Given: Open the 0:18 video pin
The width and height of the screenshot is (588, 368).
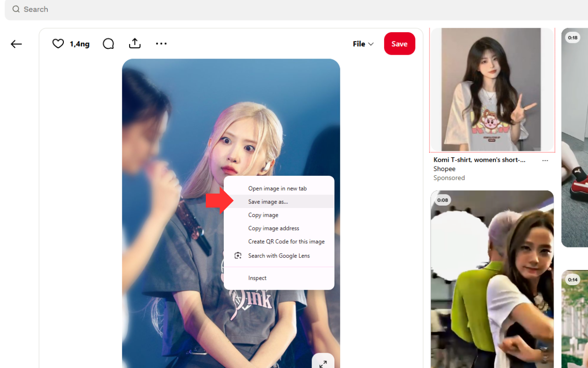Looking at the screenshot, I should [575, 138].
